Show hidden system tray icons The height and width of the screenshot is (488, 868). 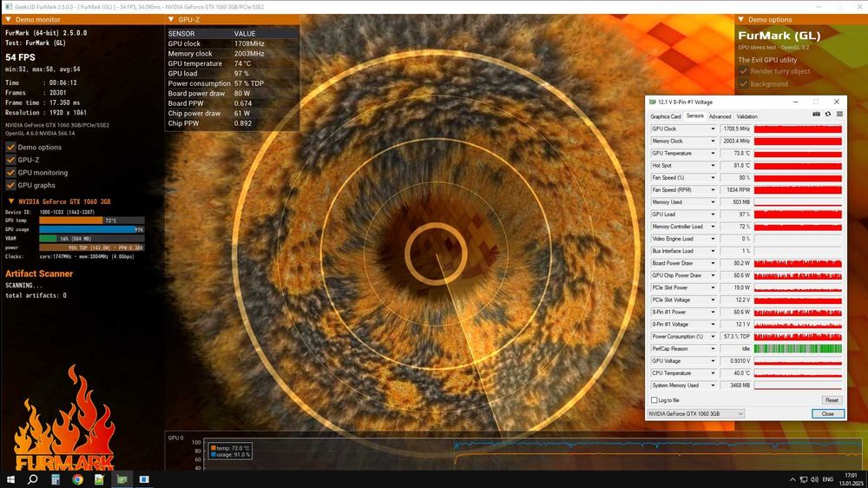(792, 479)
